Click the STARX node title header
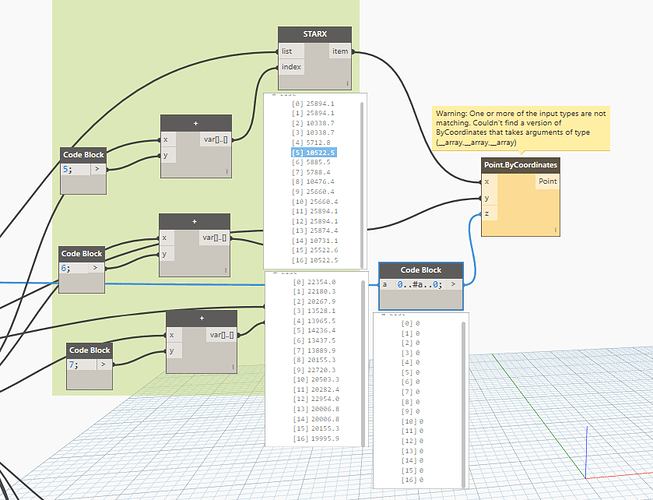653x500 pixels. click(x=315, y=33)
